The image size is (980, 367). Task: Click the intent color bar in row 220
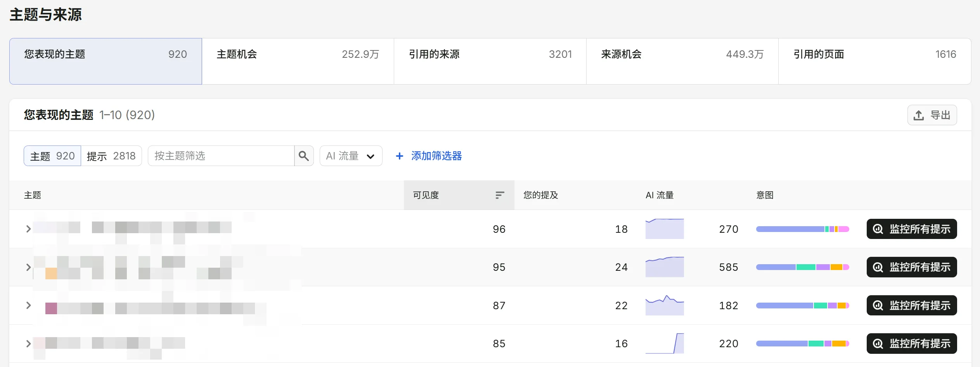(803, 343)
